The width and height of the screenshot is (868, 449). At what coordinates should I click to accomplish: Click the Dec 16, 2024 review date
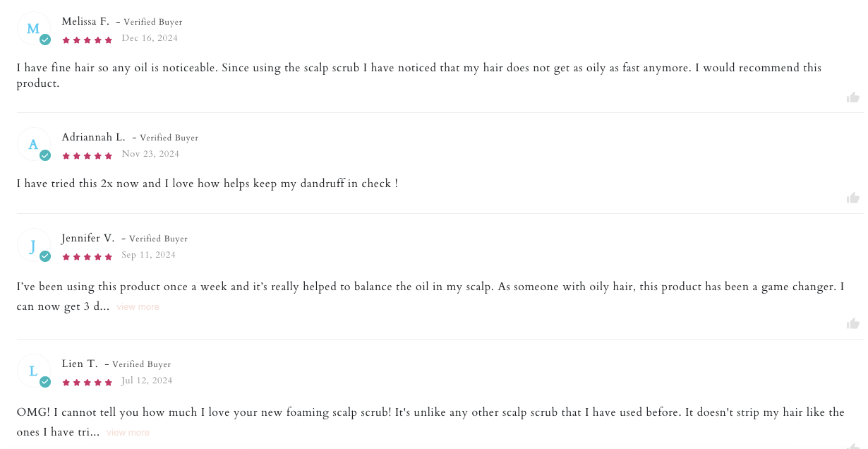coord(150,39)
